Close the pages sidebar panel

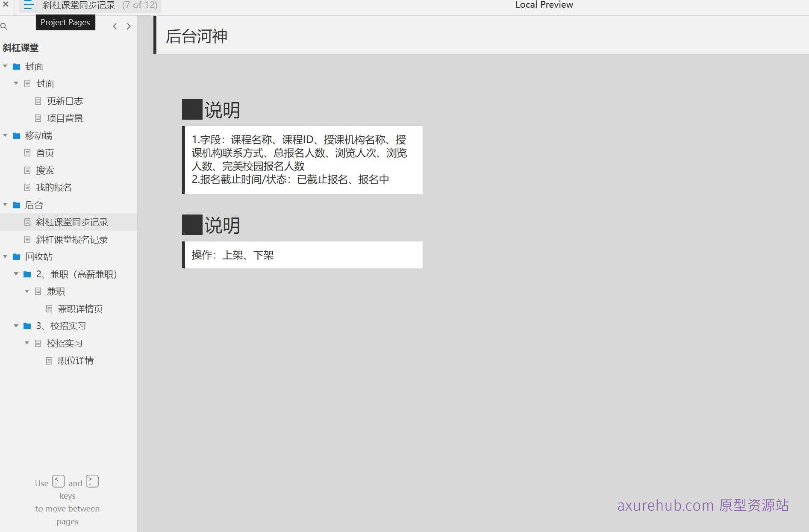point(6,5)
